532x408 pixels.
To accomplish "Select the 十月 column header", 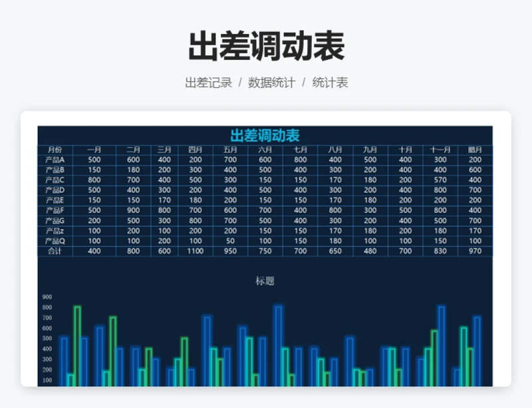I will point(406,150).
